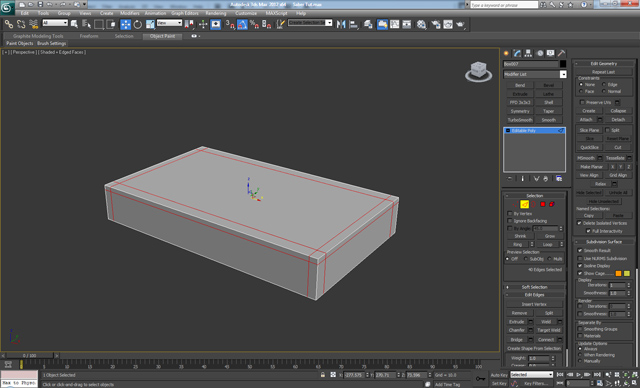Click the Ring selection button
Viewport: 640px width, 388px height.
pos(518,244)
